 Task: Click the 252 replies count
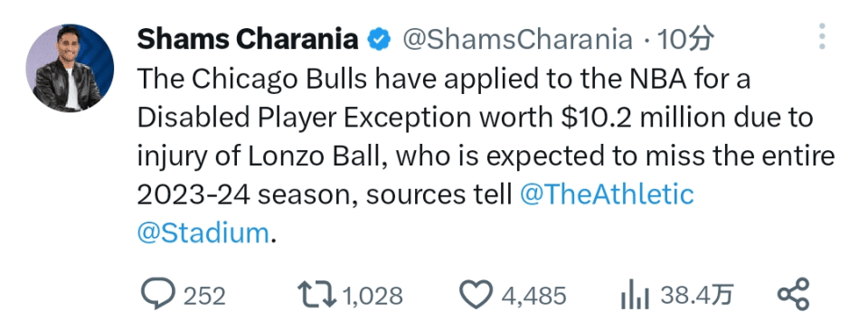204,296
